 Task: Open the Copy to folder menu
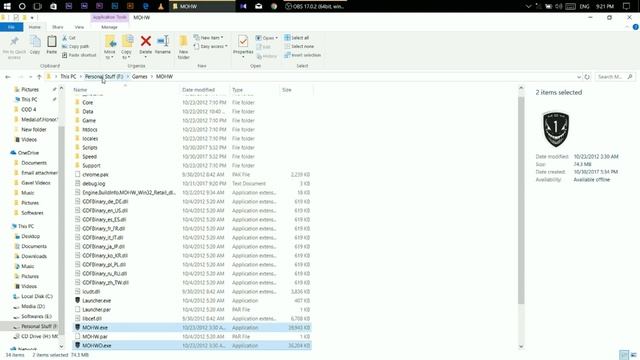[x=127, y=47]
